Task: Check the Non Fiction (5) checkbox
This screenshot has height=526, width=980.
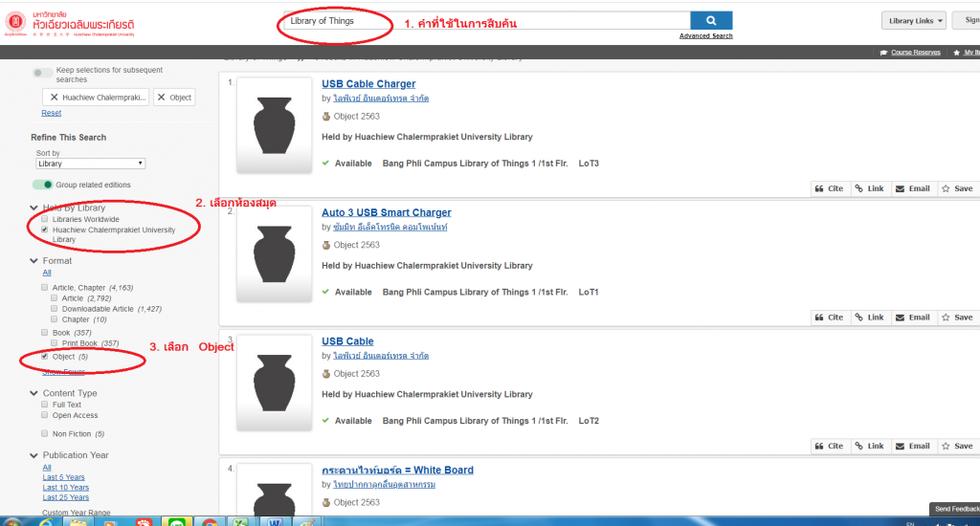Action: click(44, 433)
